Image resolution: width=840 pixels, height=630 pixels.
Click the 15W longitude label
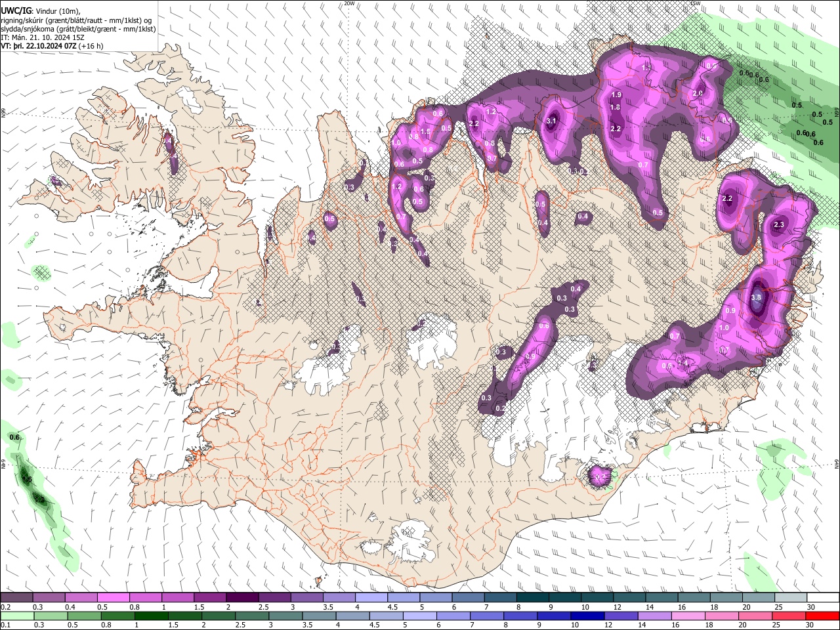[696, 3]
